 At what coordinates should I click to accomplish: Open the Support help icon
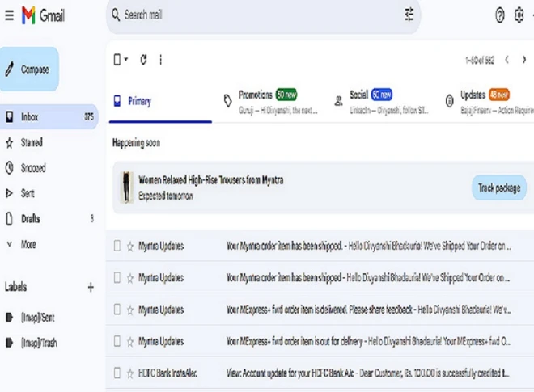(x=499, y=15)
